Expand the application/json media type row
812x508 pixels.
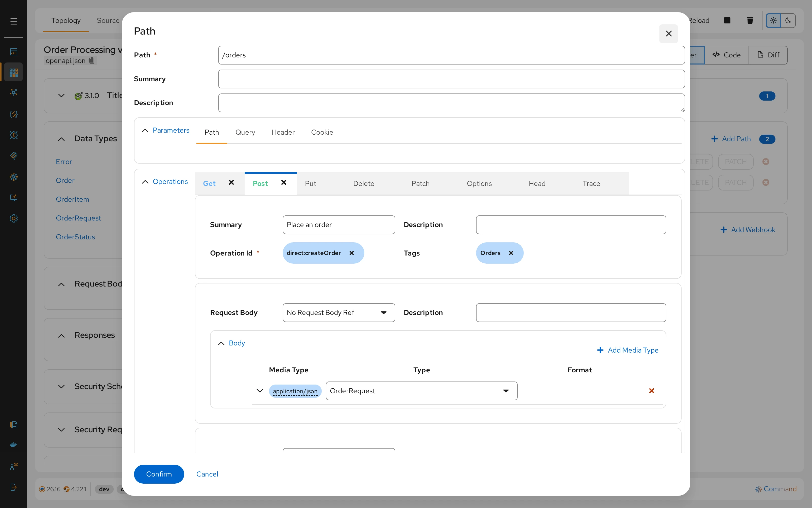point(260,391)
